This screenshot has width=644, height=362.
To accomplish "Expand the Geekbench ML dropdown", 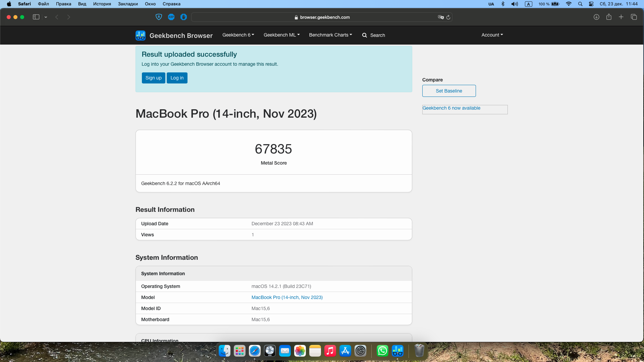I will (281, 35).
